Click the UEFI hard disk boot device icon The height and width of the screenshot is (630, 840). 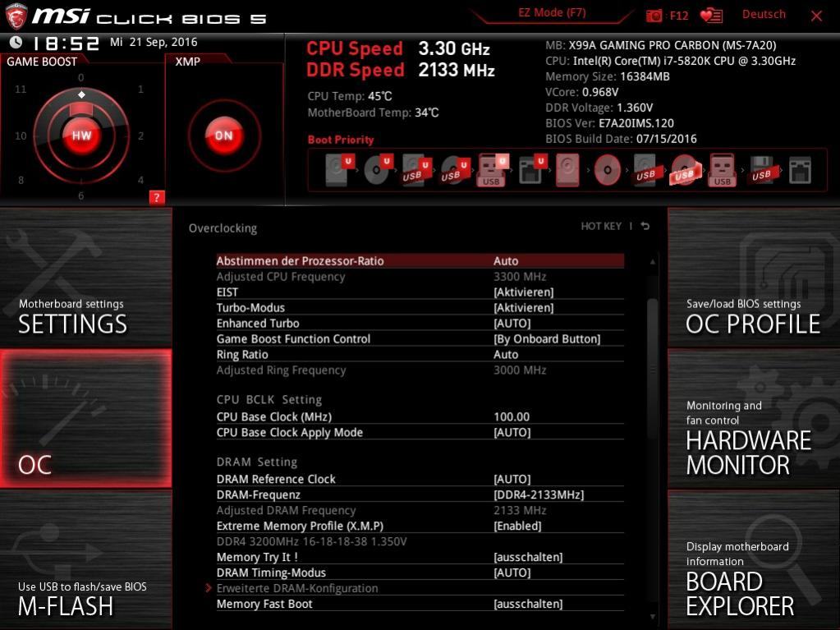[x=340, y=169]
